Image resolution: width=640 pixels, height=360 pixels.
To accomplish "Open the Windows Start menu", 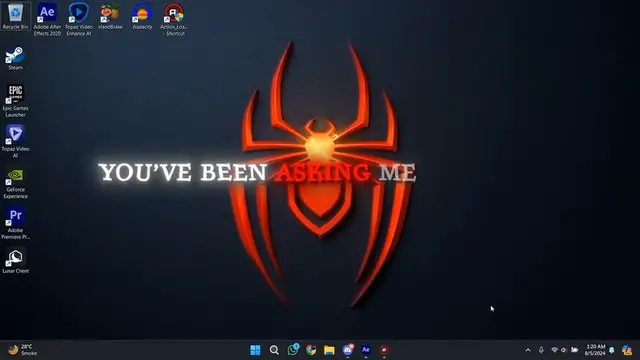I will click(256, 350).
